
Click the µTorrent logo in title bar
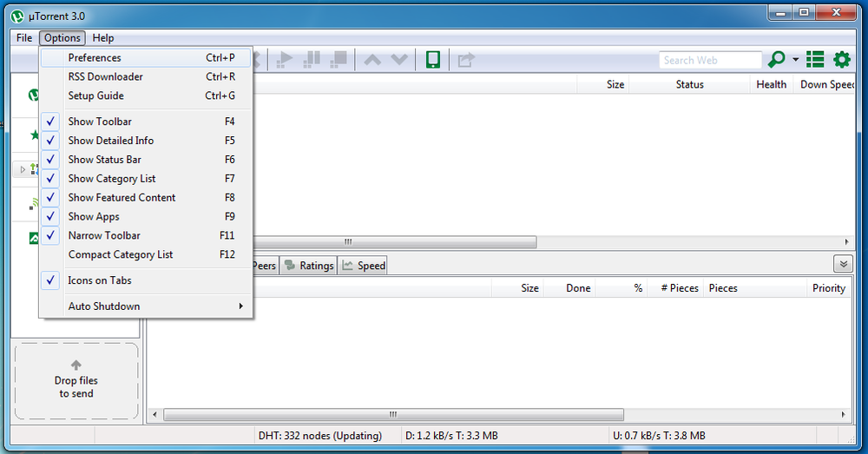tap(17, 16)
